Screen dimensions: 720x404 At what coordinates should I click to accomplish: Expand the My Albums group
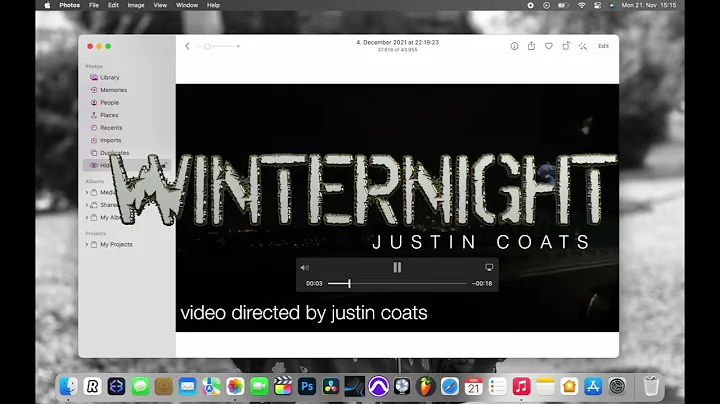(x=87, y=218)
